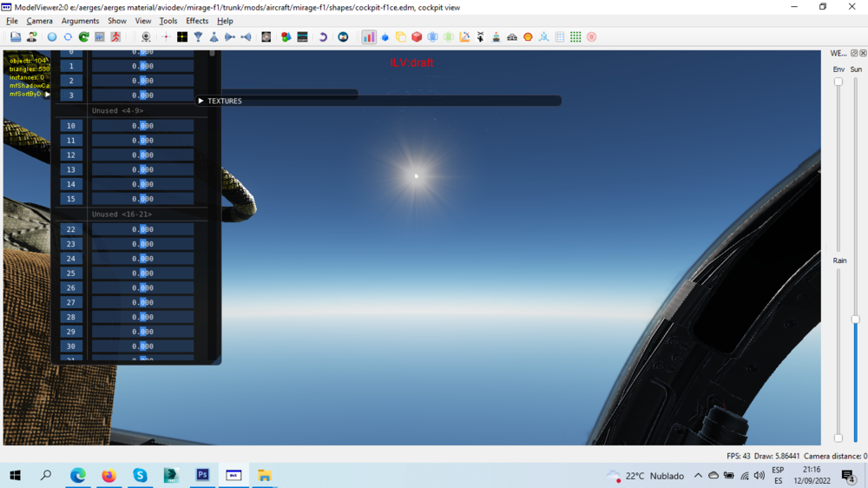Close the weather dock panel
The height and width of the screenshot is (488, 868).
863,53
